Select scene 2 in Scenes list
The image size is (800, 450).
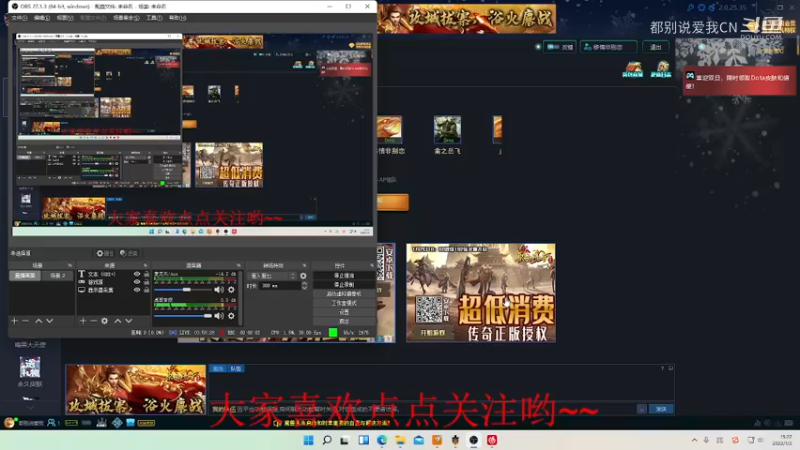(x=58, y=276)
